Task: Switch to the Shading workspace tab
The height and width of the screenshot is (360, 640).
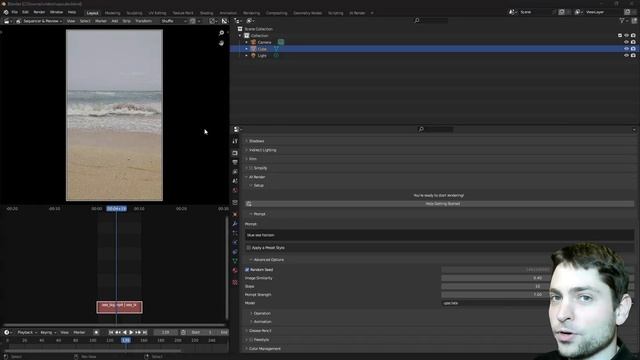Action: pos(207,13)
